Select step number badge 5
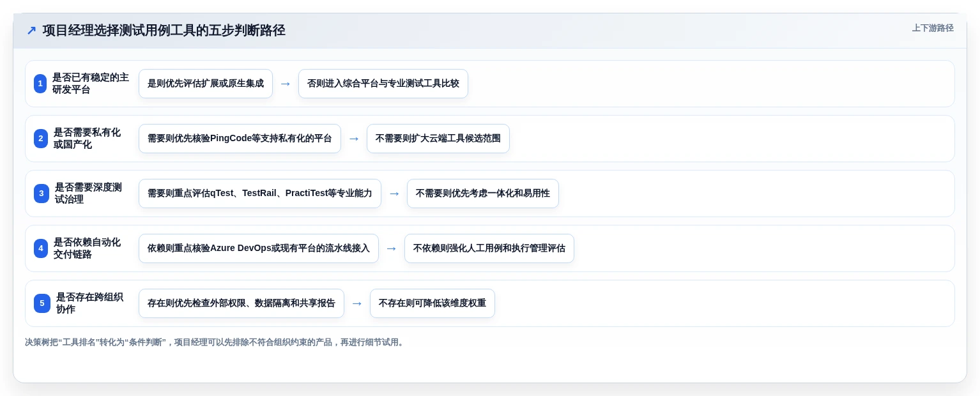The image size is (980, 396). tap(42, 303)
